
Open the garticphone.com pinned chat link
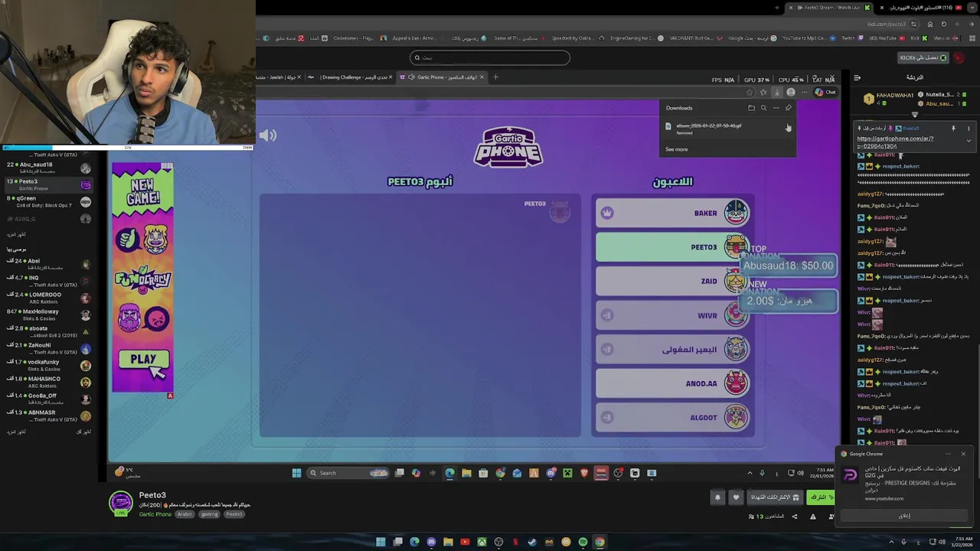(895, 142)
